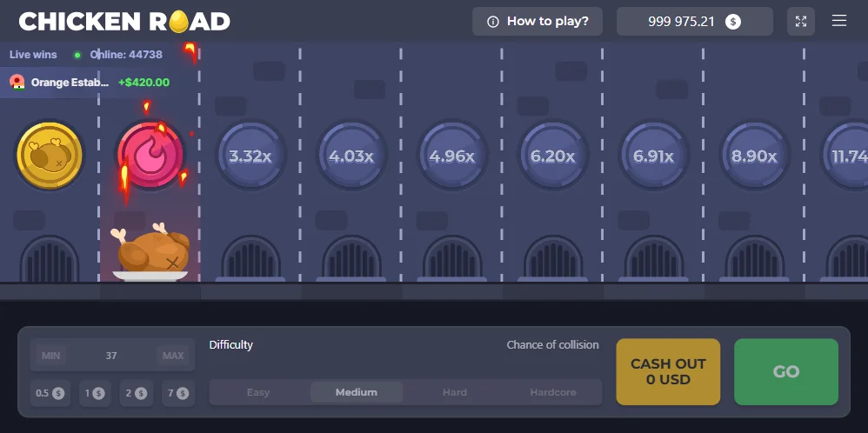Pick the 2 dollar bet preset

coord(137,393)
